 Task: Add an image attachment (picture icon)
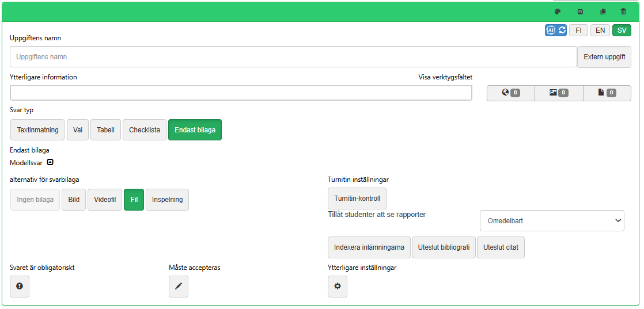(x=559, y=93)
